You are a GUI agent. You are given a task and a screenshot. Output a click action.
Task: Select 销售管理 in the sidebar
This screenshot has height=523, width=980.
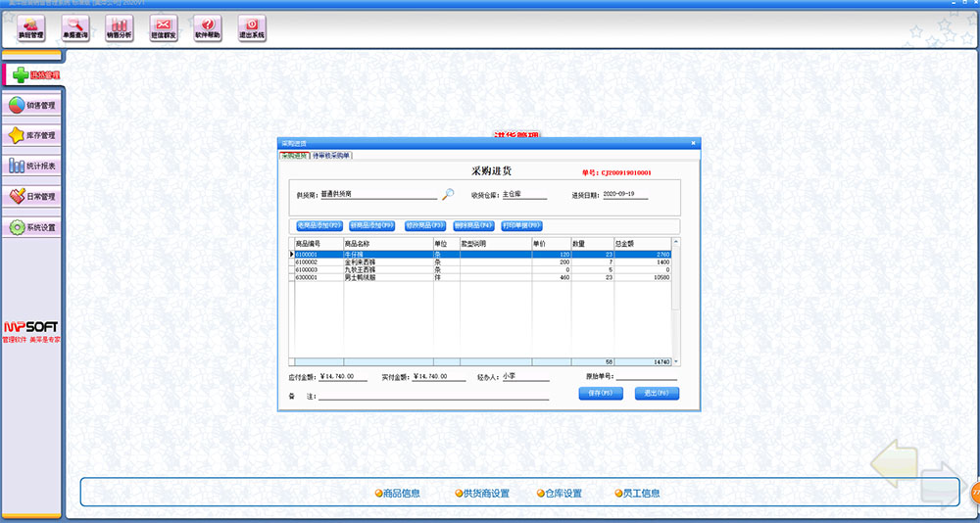pos(32,105)
